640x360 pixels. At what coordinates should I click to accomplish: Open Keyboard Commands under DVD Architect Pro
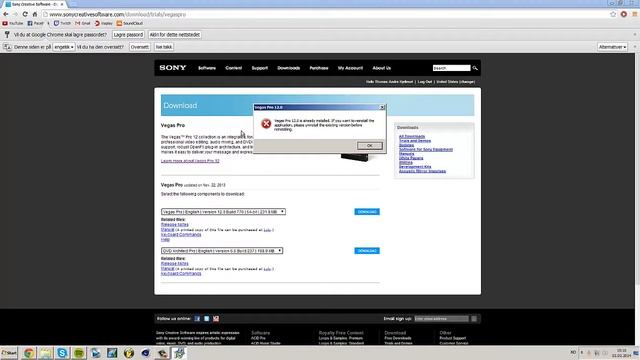(x=181, y=273)
